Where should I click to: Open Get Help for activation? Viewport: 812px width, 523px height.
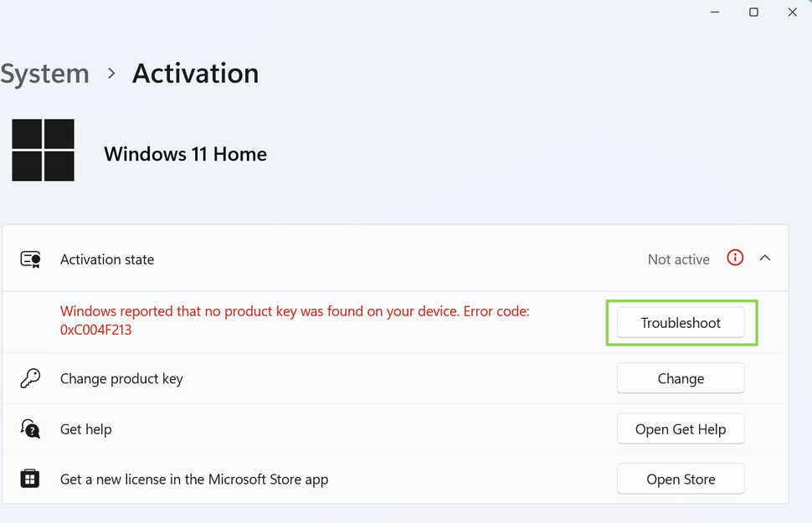[x=681, y=428]
